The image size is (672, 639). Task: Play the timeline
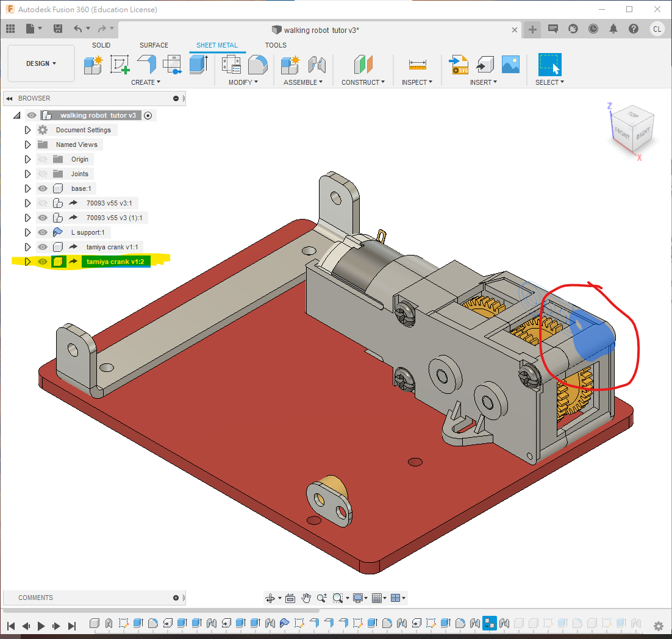41,626
